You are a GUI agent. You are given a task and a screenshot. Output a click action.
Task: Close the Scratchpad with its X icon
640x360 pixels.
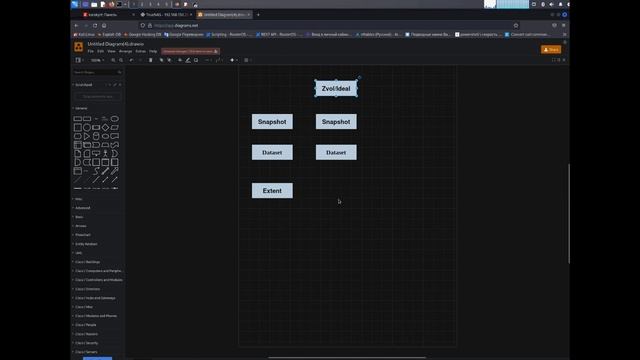tap(120, 85)
